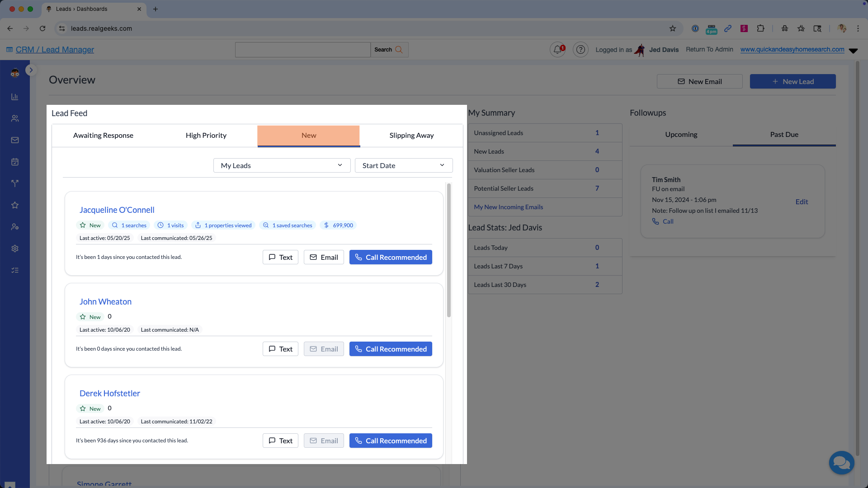Click Call Recommended for John Wheaton

391,349
